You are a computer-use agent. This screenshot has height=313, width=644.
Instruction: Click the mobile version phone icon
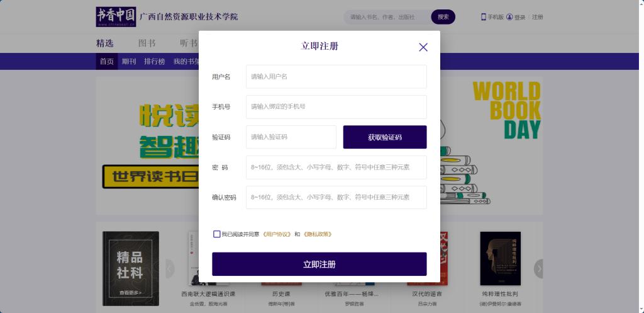tap(484, 17)
